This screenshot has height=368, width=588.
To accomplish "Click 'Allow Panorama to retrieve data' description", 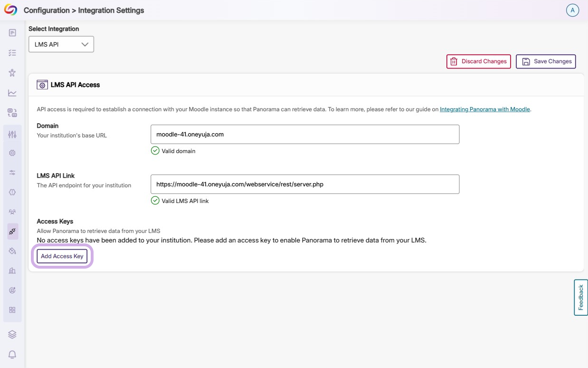I will coord(99,231).
